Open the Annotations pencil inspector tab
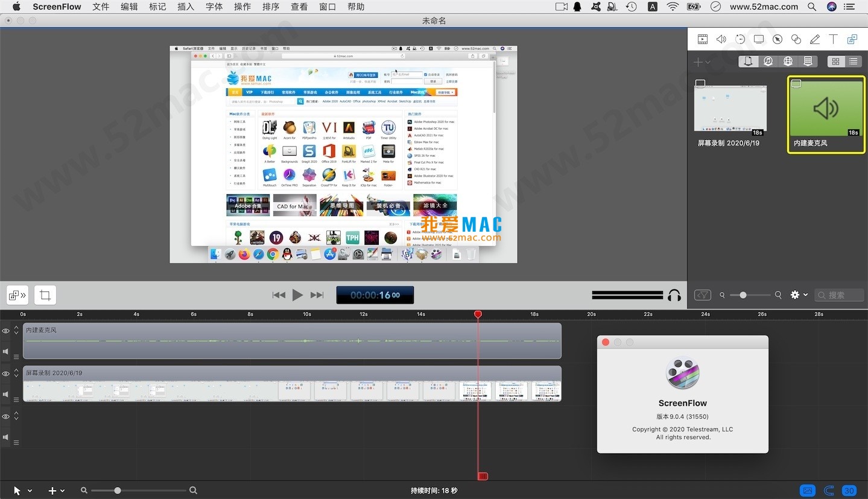The width and height of the screenshot is (868, 499). pyautogui.click(x=815, y=39)
